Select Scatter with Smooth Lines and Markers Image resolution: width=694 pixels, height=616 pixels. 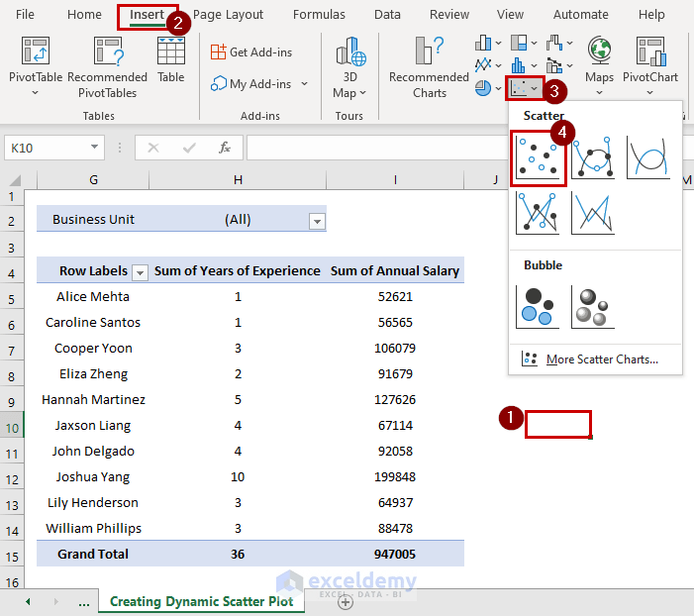pos(593,157)
